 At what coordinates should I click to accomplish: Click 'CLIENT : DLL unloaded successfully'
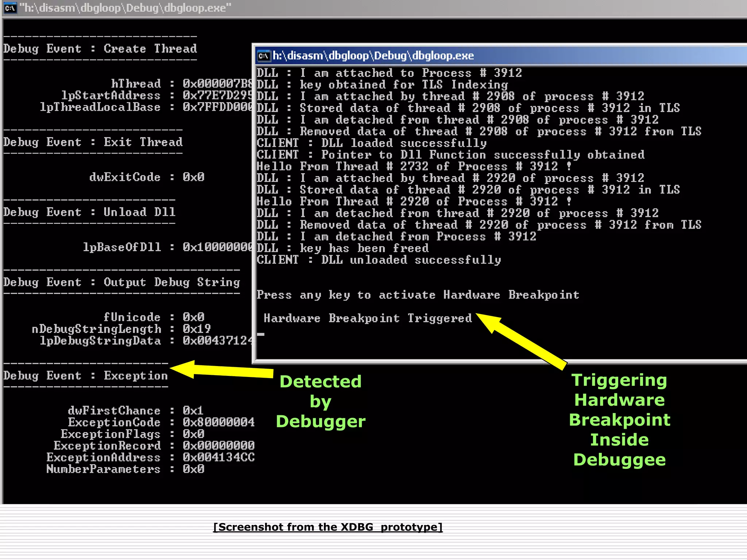point(379,260)
